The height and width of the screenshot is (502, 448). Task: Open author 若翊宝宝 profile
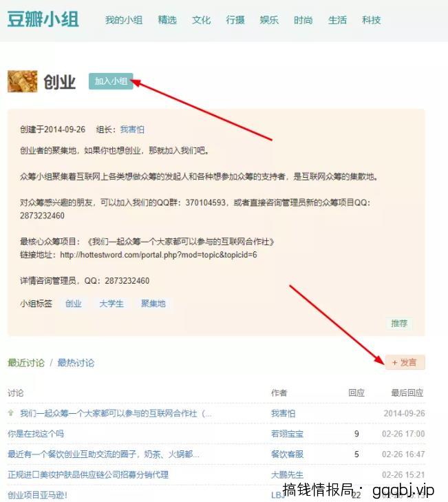tap(287, 434)
